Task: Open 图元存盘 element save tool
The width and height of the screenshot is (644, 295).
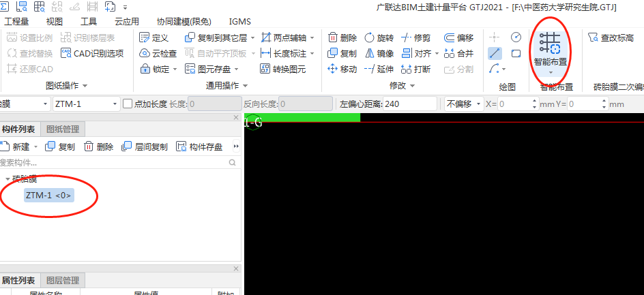Action: pos(208,69)
